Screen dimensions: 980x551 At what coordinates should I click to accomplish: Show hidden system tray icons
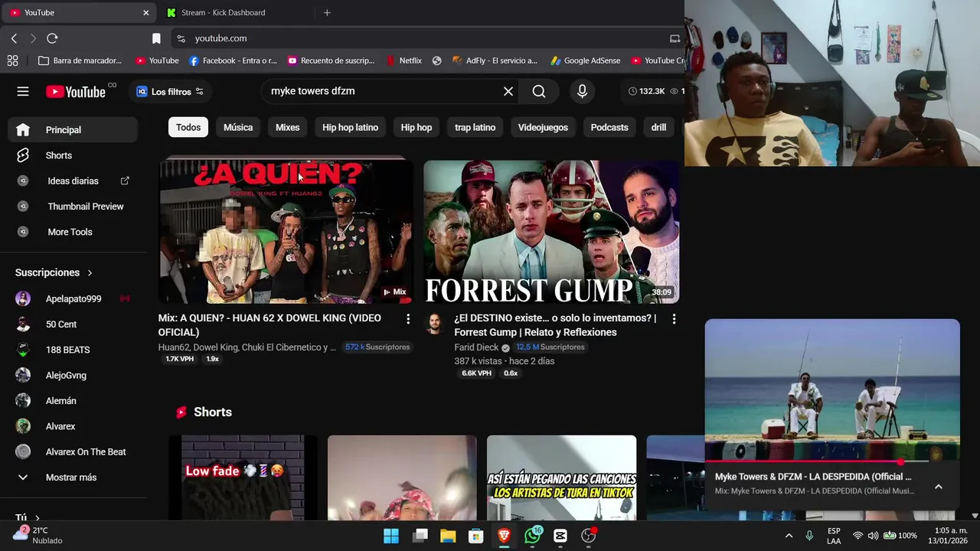[x=789, y=536]
